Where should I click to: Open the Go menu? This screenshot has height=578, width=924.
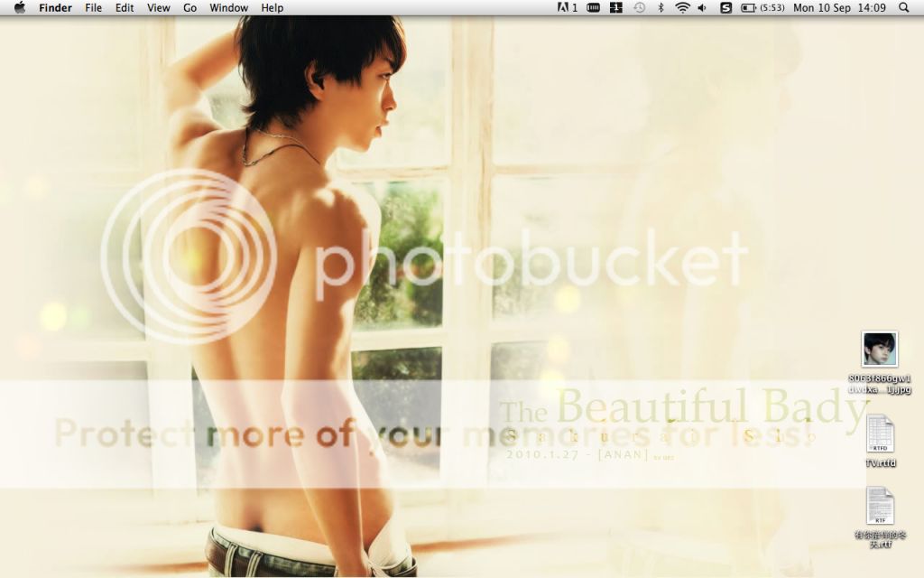[189, 8]
